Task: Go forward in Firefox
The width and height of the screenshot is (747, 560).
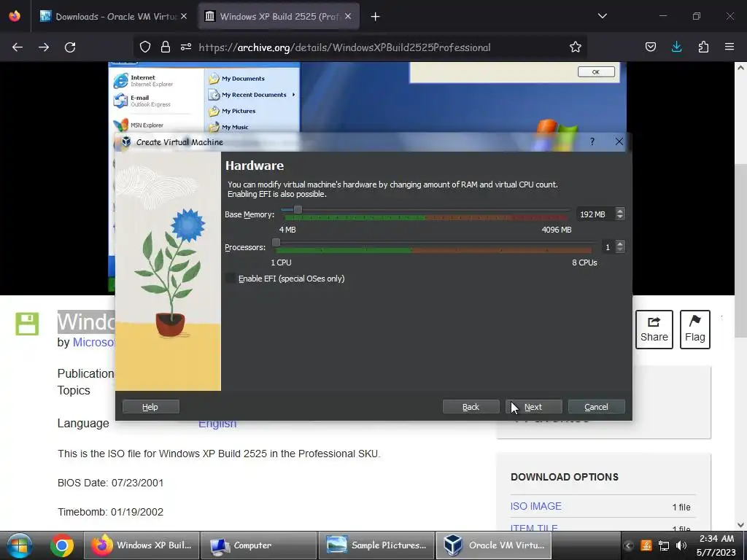Action: pyautogui.click(x=44, y=47)
